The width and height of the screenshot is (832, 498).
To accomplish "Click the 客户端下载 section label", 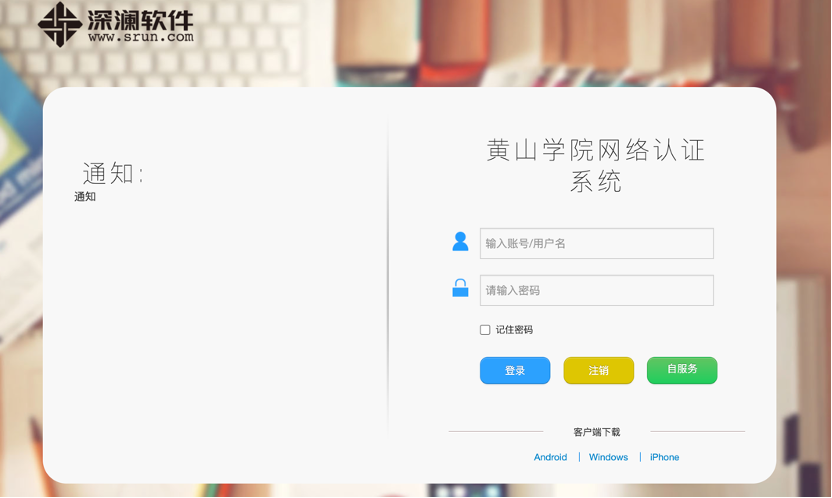I will pyautogui.click(x=596, y=432).
